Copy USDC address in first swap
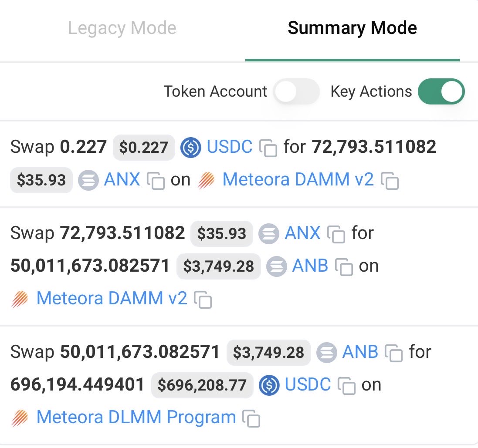Viewport: 478px width, 448px height. point(268,148)
